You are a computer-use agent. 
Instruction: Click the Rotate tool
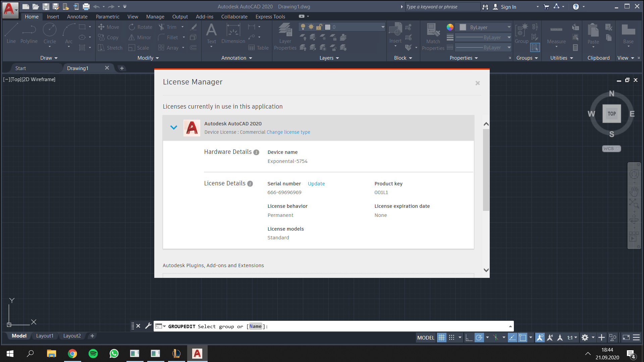(141, 27)
